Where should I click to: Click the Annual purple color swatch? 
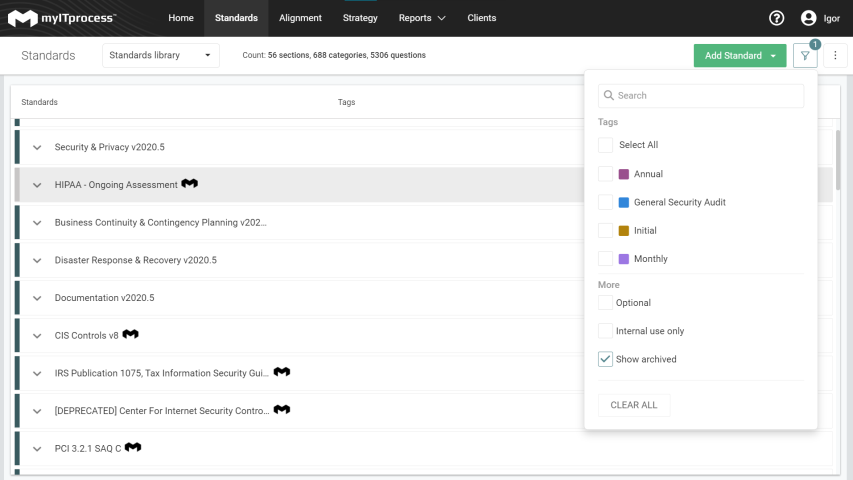click(624, 174)
